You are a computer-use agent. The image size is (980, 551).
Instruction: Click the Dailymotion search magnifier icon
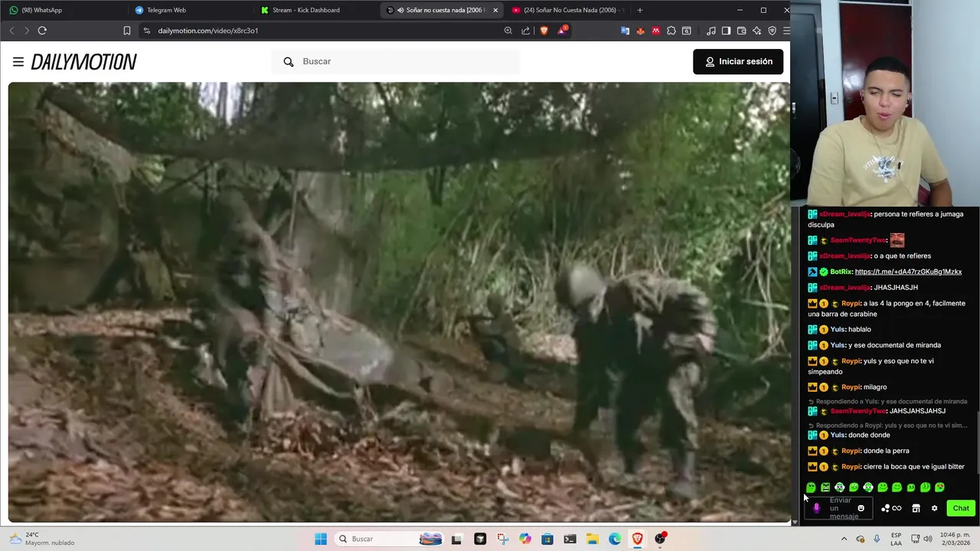[289, 61]
